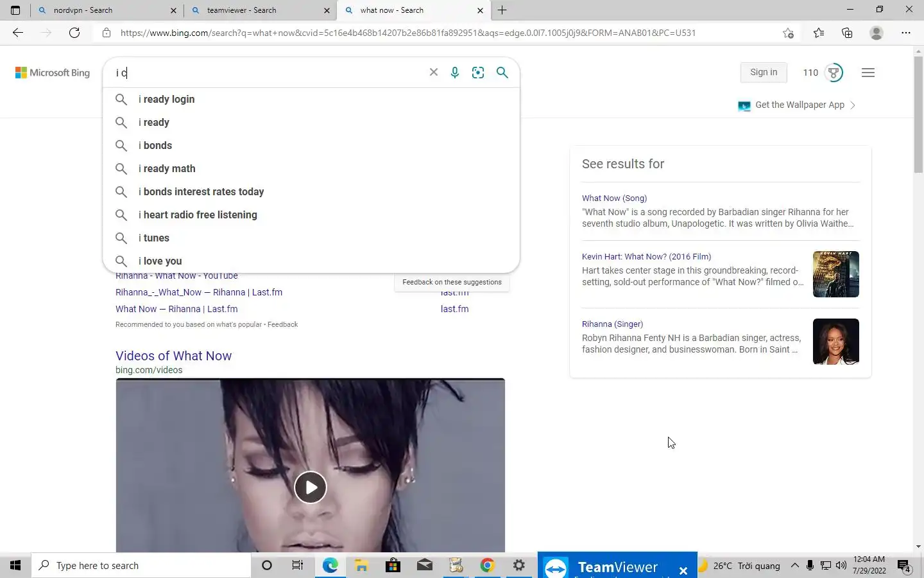Screen dimensions: 924x578
Task: Open Microsoft Bing logo home
Action: tap(53, 73)
